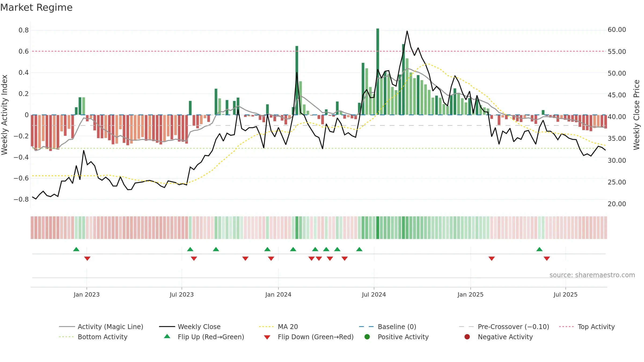Click the 60.00 price axis label
The image size is (644, 362).
click(617, 30)
